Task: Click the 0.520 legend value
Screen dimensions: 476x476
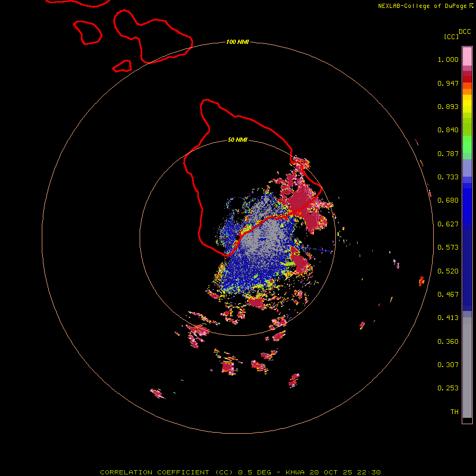Action: (448, 271)
